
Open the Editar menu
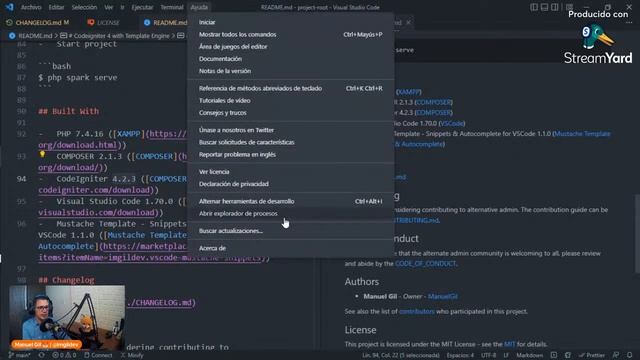pyautogui.click(x=56, y=7)
